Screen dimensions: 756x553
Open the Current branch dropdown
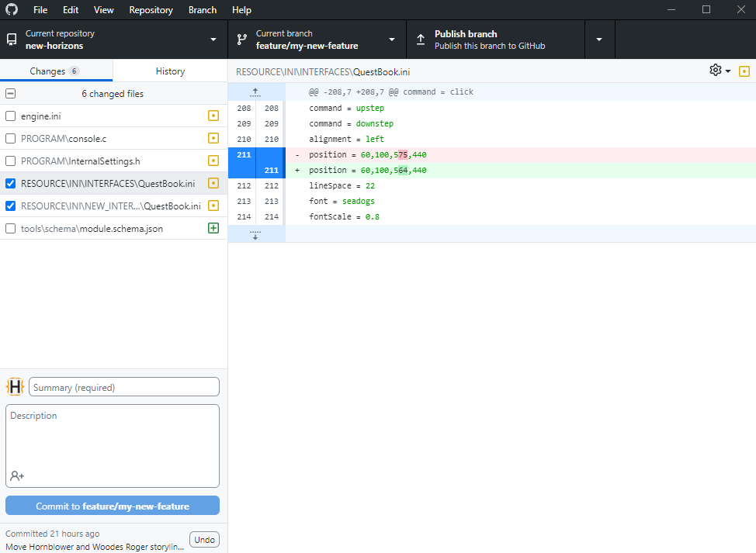(x=317, y=40)
